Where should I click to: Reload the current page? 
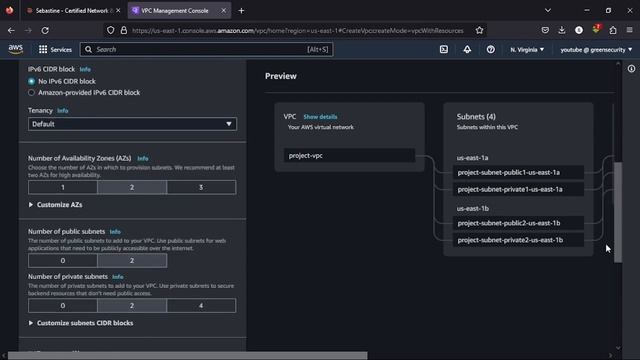pos(45,30)
